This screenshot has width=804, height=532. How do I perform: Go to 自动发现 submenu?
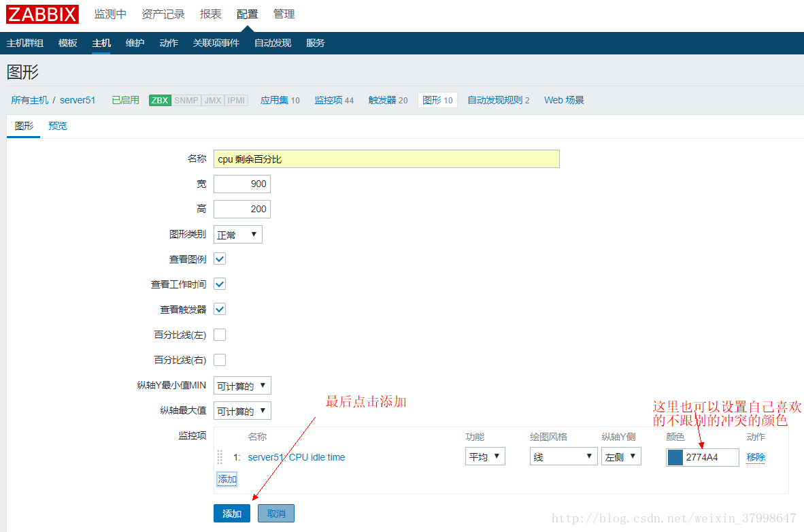273,43
